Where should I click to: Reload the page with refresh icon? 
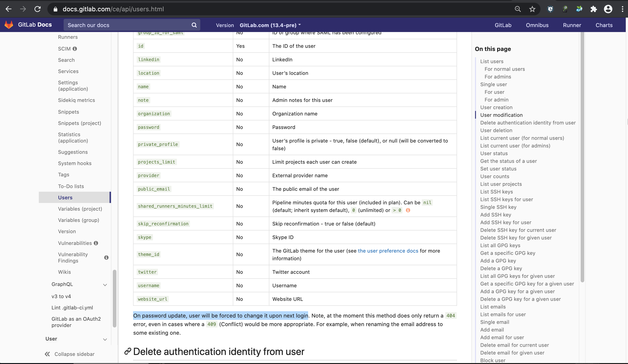click(x=38, y=9)
